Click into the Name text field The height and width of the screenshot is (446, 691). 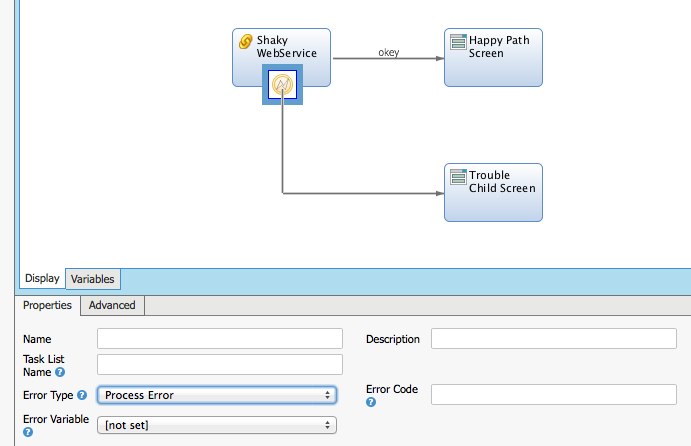[219, 339]
